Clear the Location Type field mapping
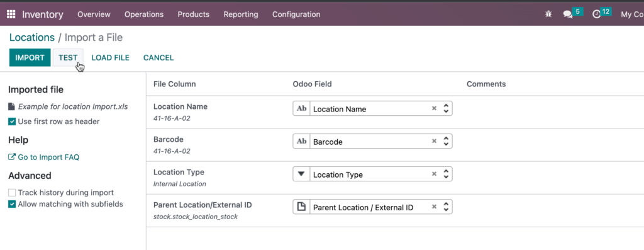This screenshot has height=250, width=644. click(434, 174)
